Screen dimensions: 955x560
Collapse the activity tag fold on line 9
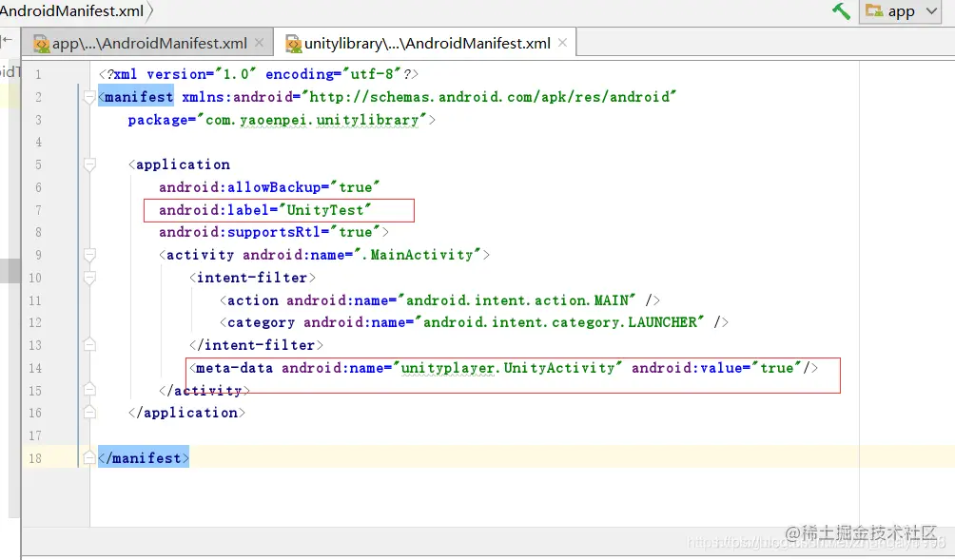(x=89, y=255)
